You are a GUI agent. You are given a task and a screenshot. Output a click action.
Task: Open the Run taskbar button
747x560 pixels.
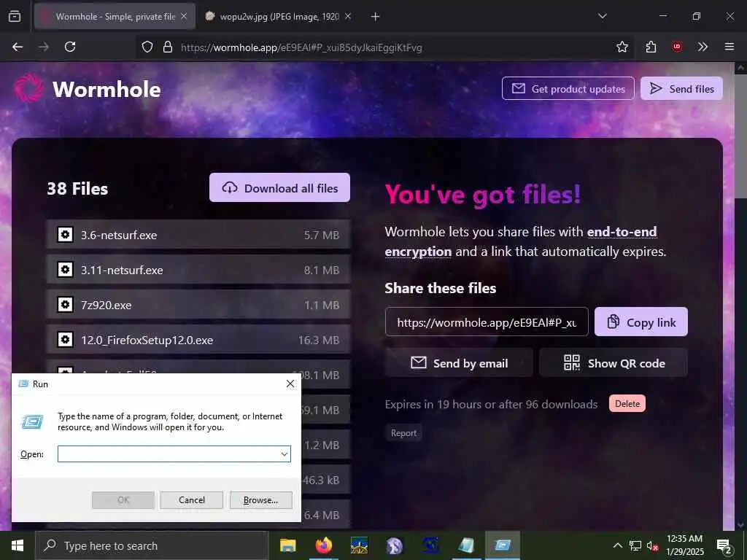click(503, 545)
